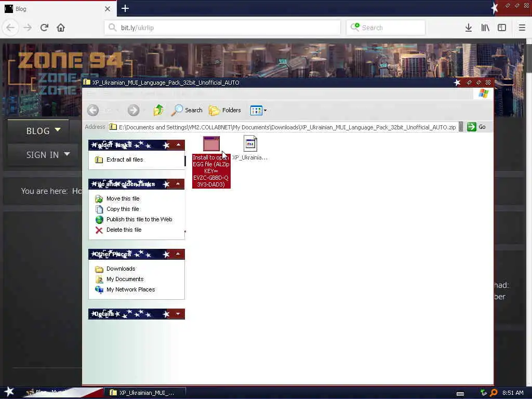Click Explorer Forward toolbar button
Screen dimensions: 532x399
pos(134,110)
